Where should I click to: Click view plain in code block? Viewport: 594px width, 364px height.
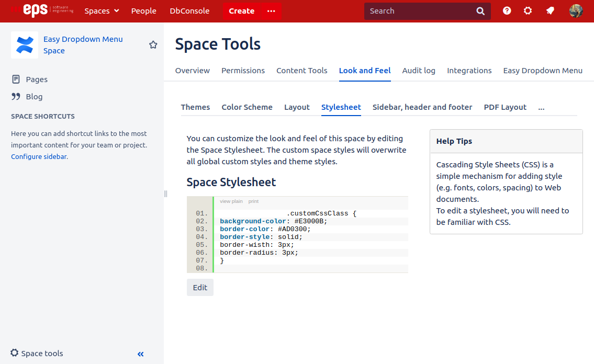coord(231,201)
